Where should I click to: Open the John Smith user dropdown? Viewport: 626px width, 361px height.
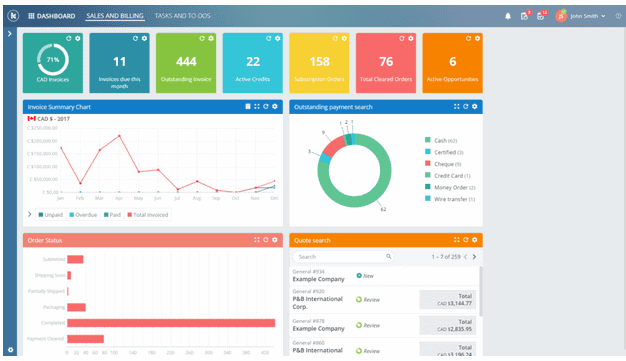point(588,16)
